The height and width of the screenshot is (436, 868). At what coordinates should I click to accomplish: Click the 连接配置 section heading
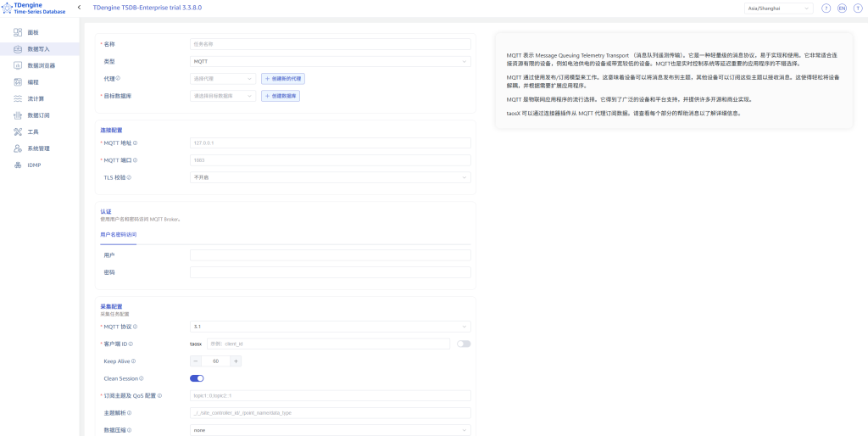(111, 131)
